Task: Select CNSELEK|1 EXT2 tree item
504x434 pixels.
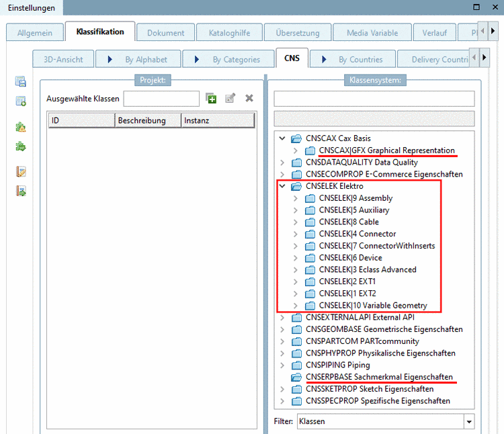Action: pos(347,294)
